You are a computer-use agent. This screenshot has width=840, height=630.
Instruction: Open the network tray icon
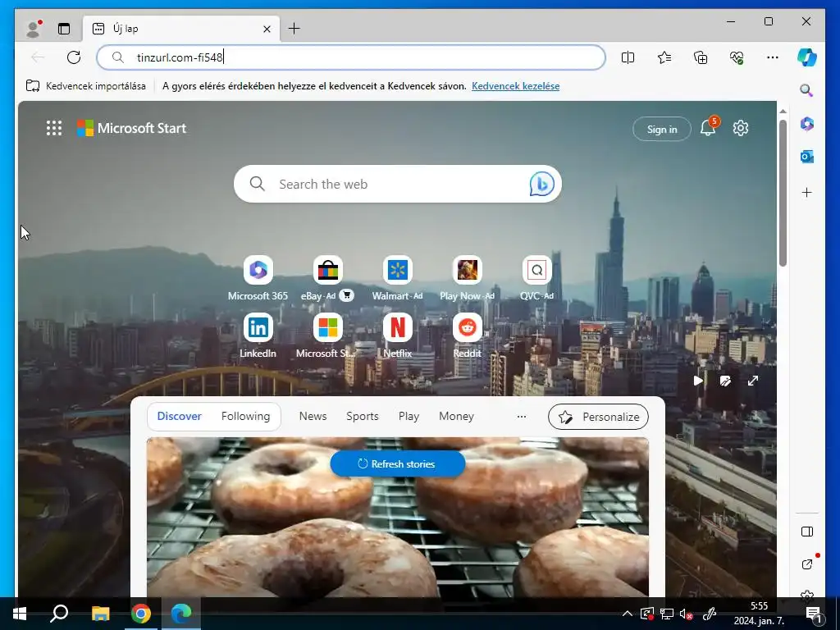(666, 614)
